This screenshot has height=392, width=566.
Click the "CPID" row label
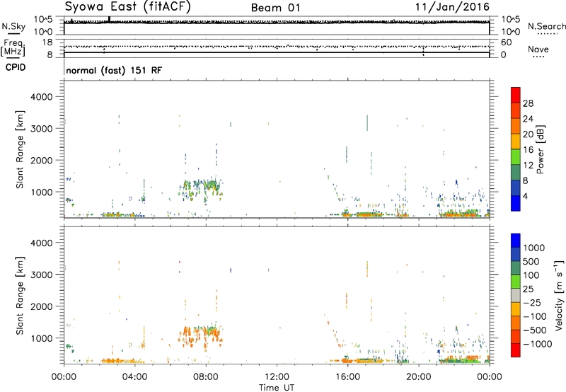pos(16,67)
